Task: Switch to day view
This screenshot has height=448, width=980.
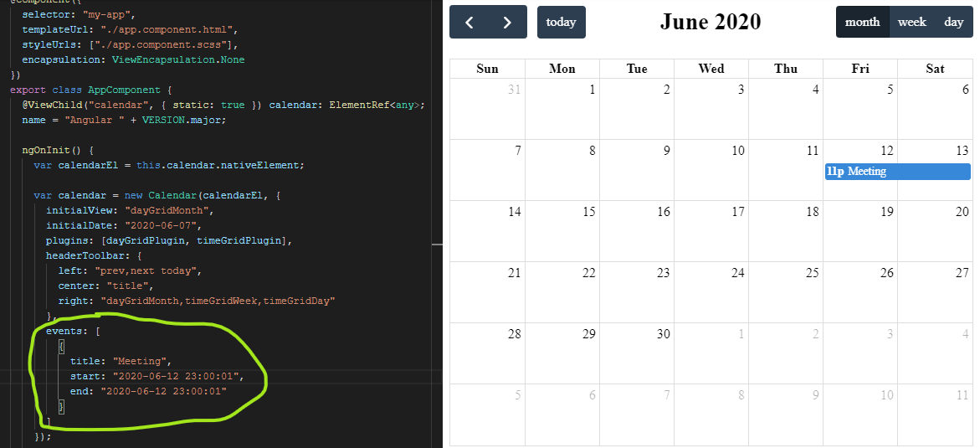Action: pyautogui.click(x=954, y=22)
